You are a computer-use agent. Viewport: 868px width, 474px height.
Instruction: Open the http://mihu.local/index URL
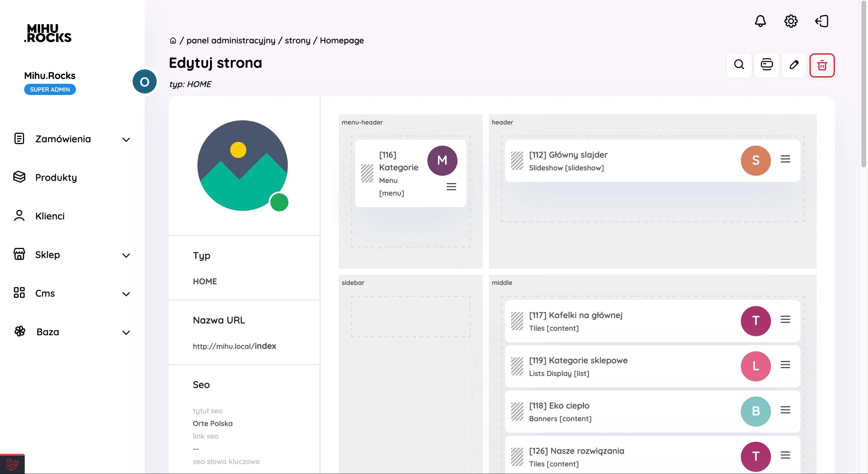pyautogui.click(x=234, y=346)
